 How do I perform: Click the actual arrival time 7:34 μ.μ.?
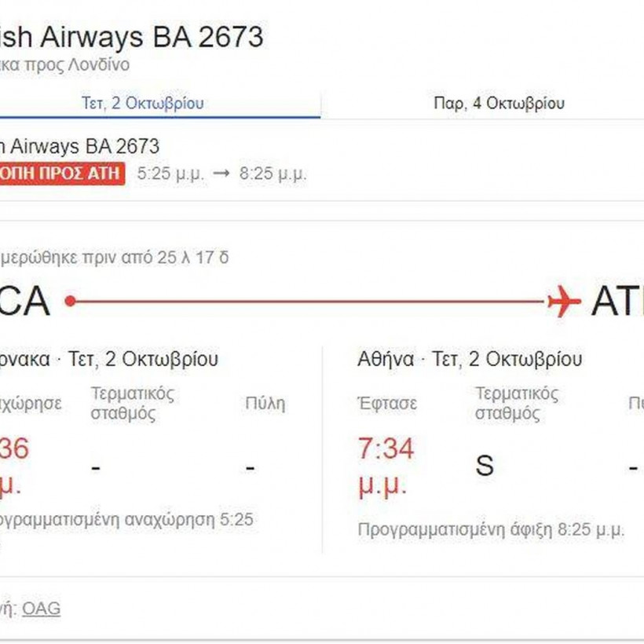(386, 467)
